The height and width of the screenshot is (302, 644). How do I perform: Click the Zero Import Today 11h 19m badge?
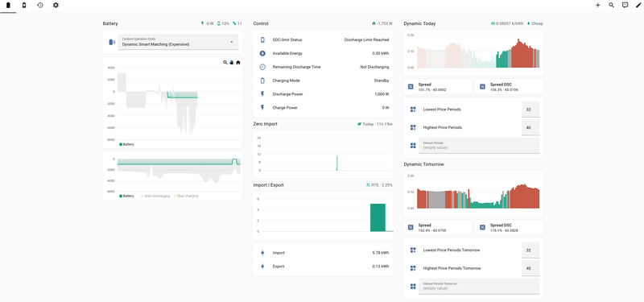pyautogui.click(x=375, y=124)
